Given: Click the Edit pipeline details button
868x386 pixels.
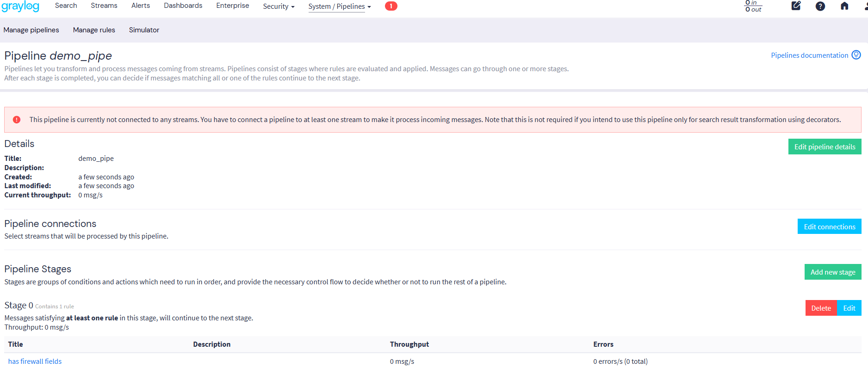Looking at the screenshot, I should click(825, 147).
